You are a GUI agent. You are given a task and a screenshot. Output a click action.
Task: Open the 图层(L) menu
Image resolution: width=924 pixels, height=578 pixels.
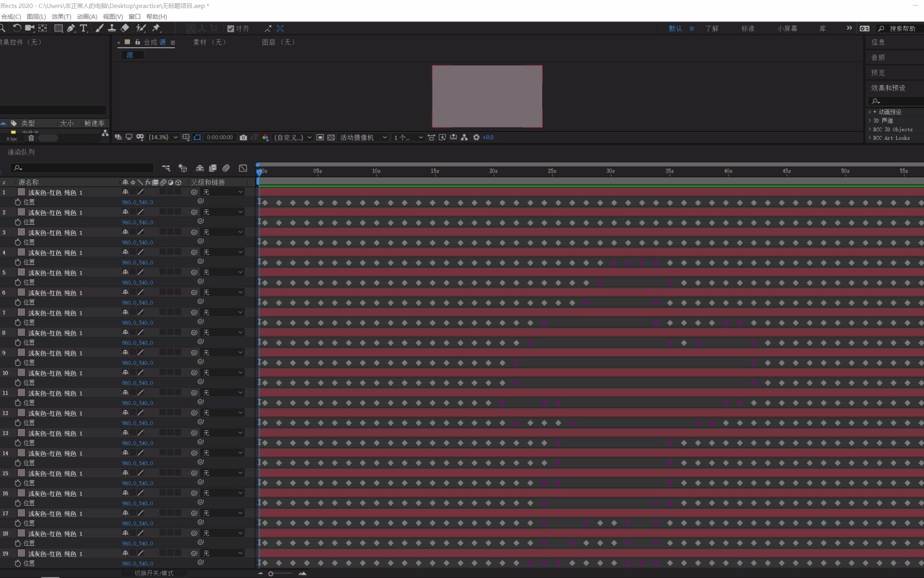point(36,17)
